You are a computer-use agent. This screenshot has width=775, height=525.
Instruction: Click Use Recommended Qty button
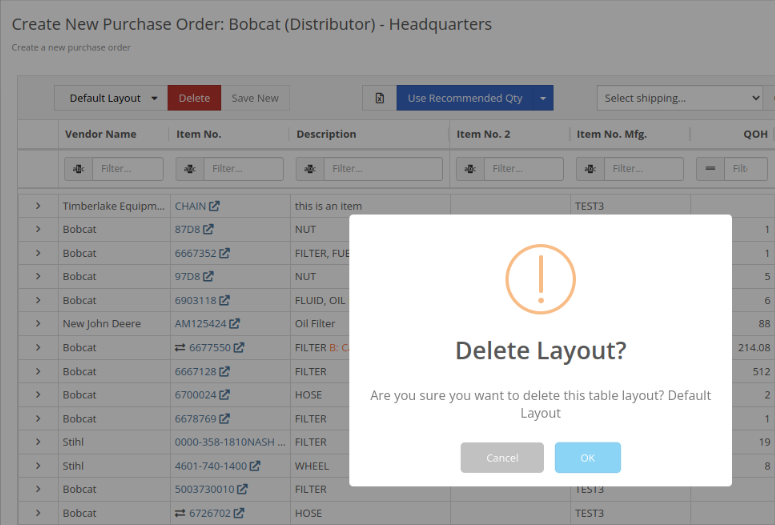(465, 98)
